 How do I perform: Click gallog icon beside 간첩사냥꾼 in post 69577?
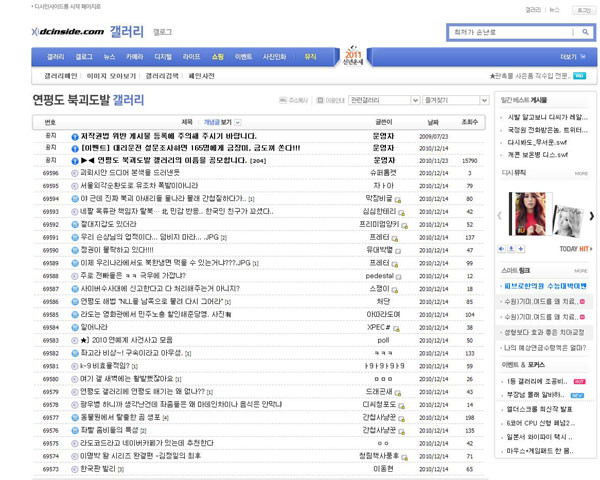[x=401, y=419]
